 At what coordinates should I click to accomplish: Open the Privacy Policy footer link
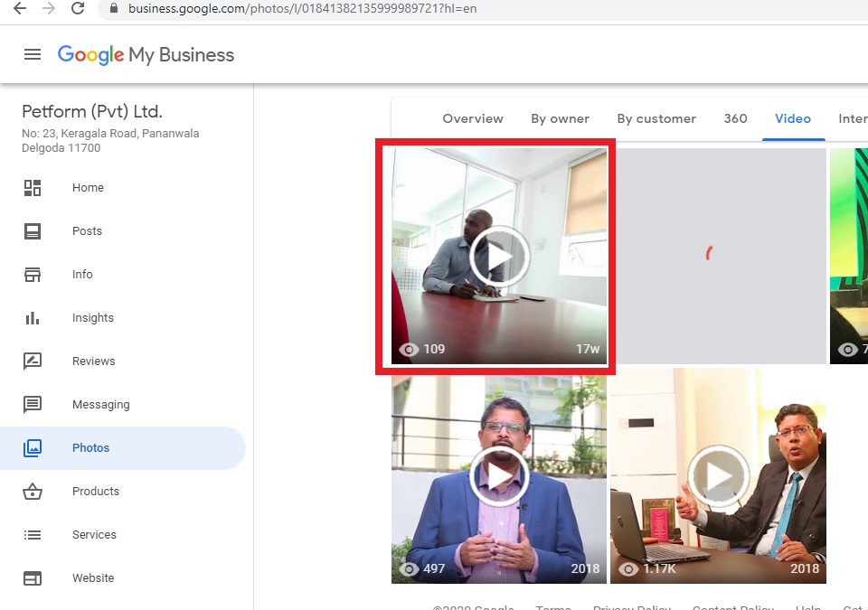coord(632,606)
